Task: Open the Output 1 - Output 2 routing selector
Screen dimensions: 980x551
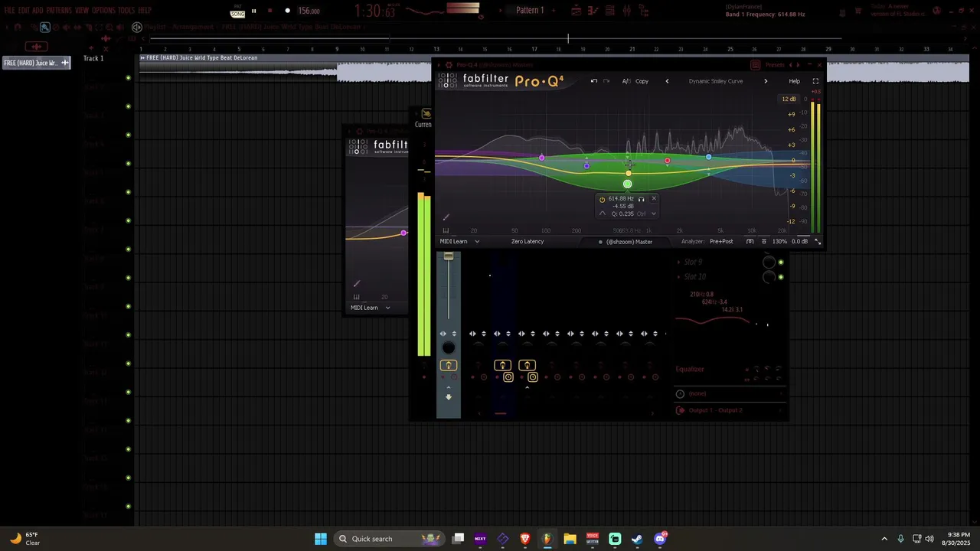Action: tap(730, 410)
